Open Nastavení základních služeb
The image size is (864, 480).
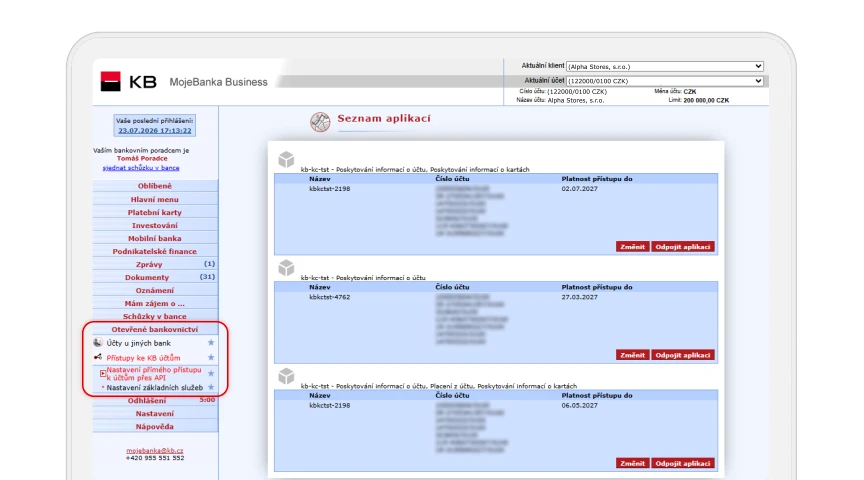click(154, 388)
